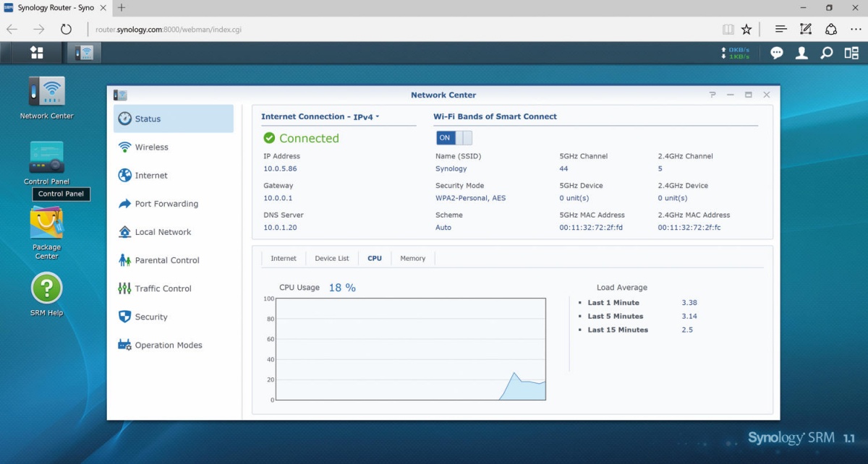Toggle Smart Connect ON switch
The width and height of the screenshot is (868, 464).
(454, 137)
